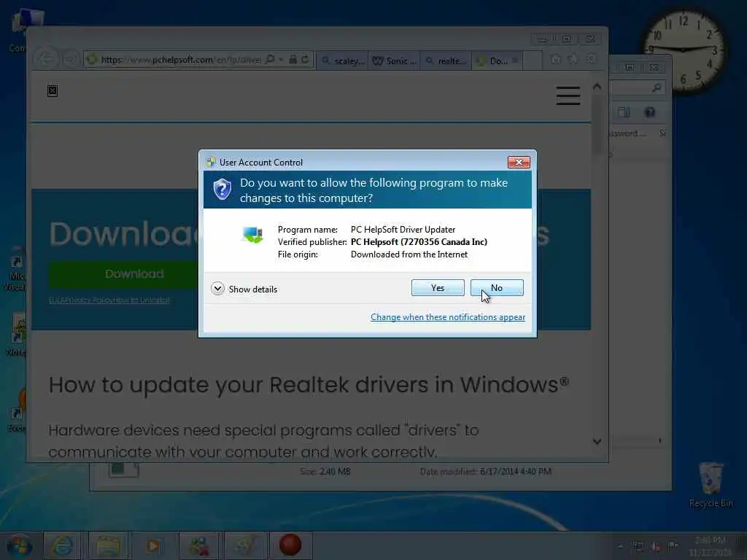The width and height of the screenshot is (747, 560).
Task: Open browser Tools gear icon
Action: (x=591, y=60)
